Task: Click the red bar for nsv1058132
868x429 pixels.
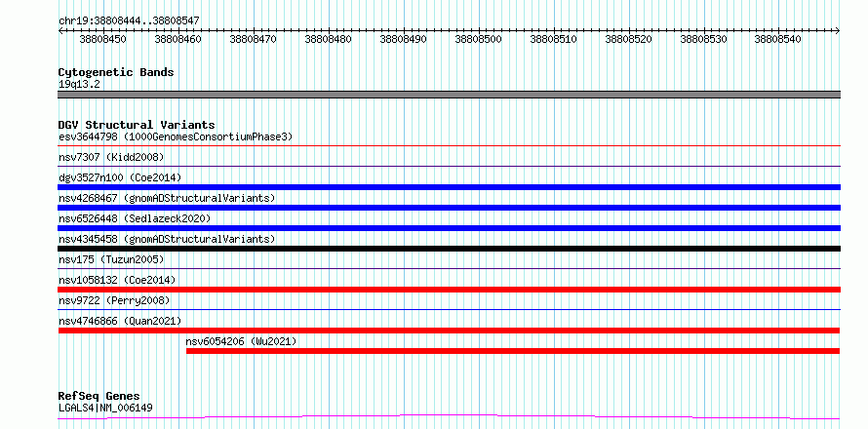Action: (x=449, y=290)
